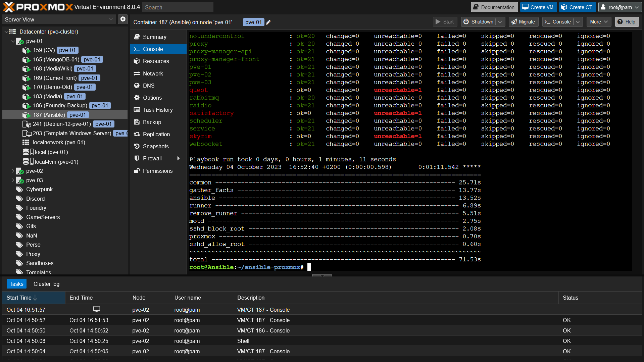This screenshot has width=644, height=362.
Task: Switch to the Tasks tab
Action: (16, 284)
